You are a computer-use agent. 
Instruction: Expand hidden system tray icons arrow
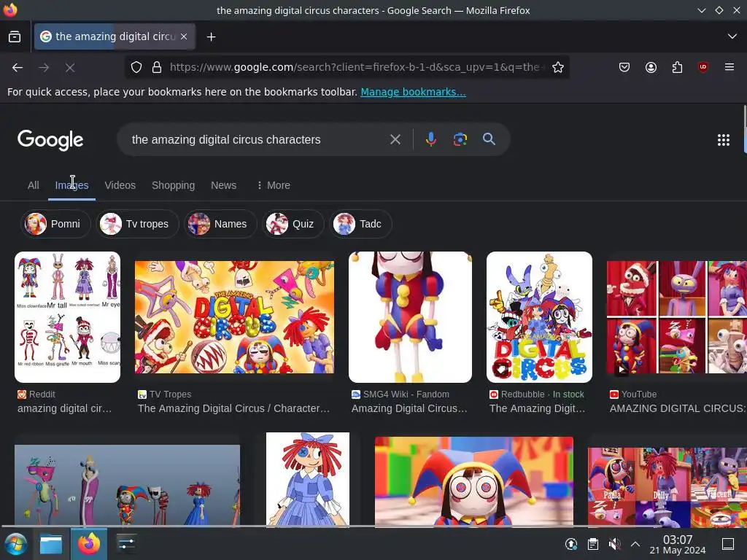[635, 544]
